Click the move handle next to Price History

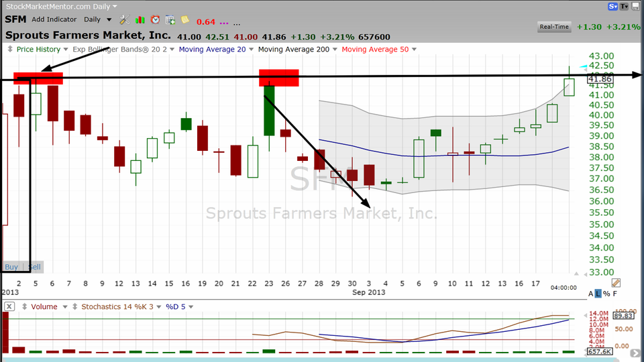[x=10, y=49]
